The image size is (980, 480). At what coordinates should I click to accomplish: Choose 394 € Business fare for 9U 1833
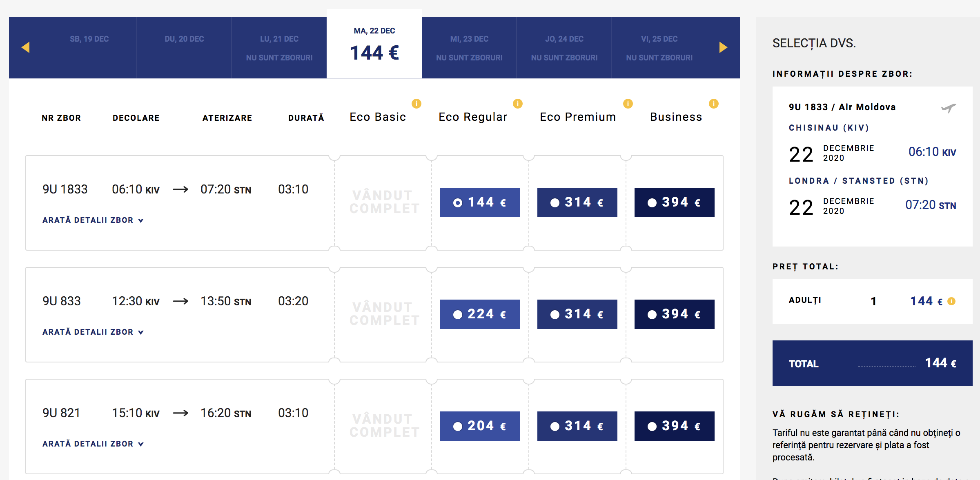point(674,202)
